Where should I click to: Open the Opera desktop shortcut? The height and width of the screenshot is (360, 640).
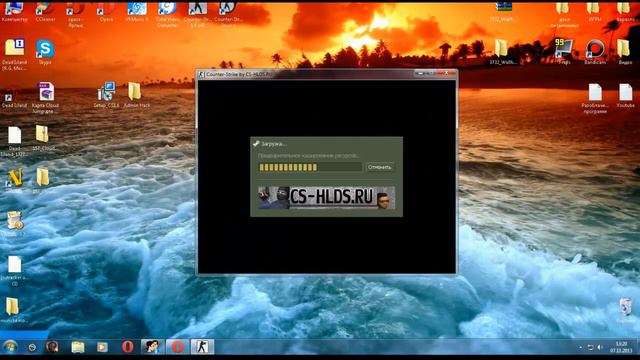pyautogui.click(x=106, y=11)
